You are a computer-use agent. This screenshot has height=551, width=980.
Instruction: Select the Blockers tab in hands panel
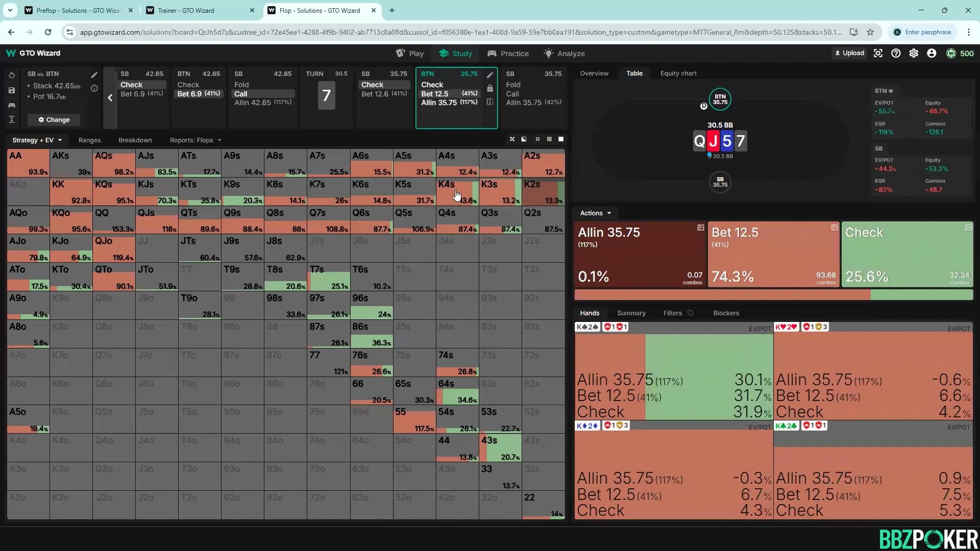coord(726,313)
